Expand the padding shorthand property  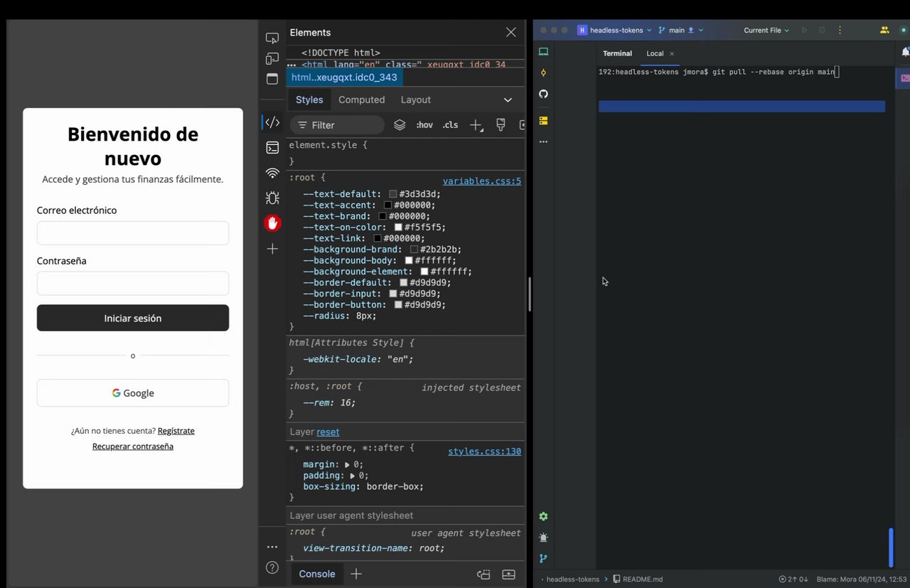point(352,476)
